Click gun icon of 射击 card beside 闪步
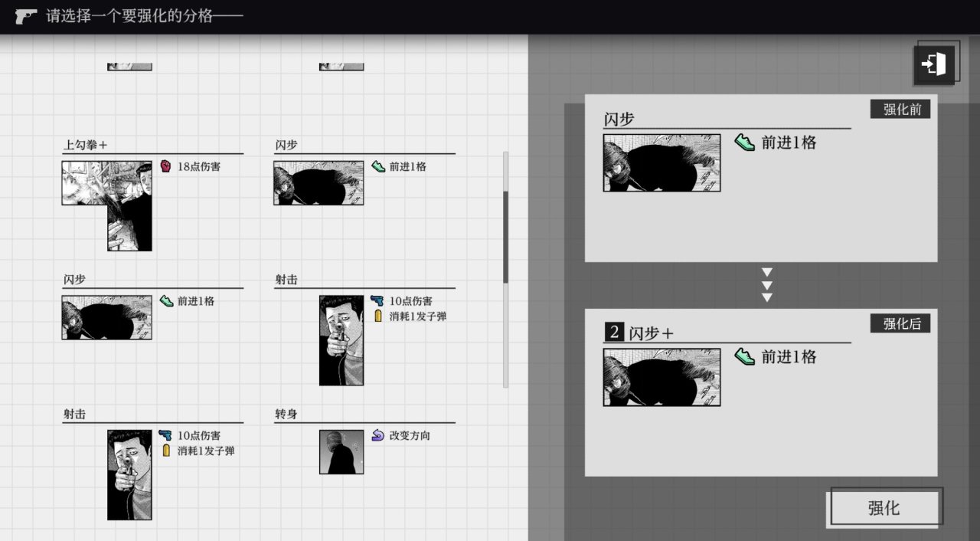The width and height of the screenshot is (980, 541). [x=377, y=301]
